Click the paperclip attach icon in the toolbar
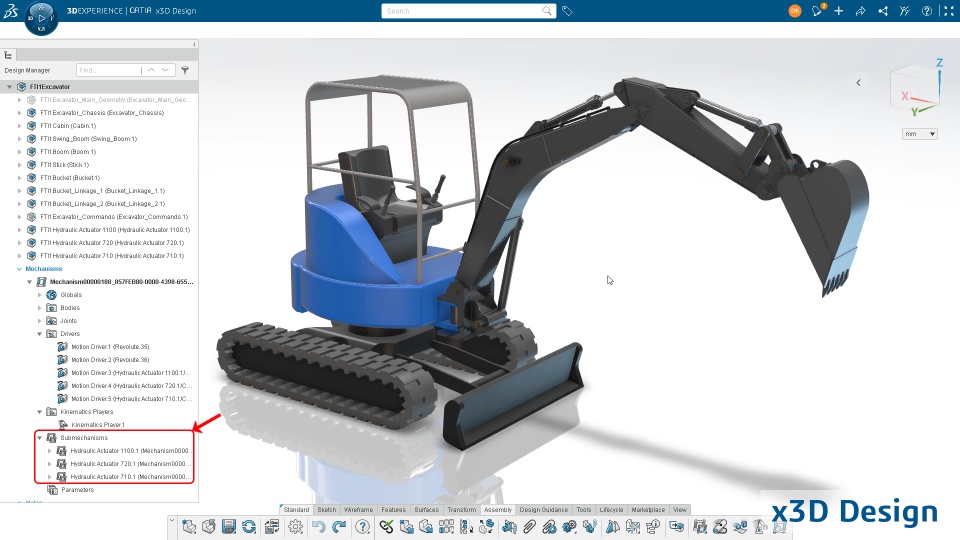The height and width of the screenshot is (540, 960). (x=529, y=527)
